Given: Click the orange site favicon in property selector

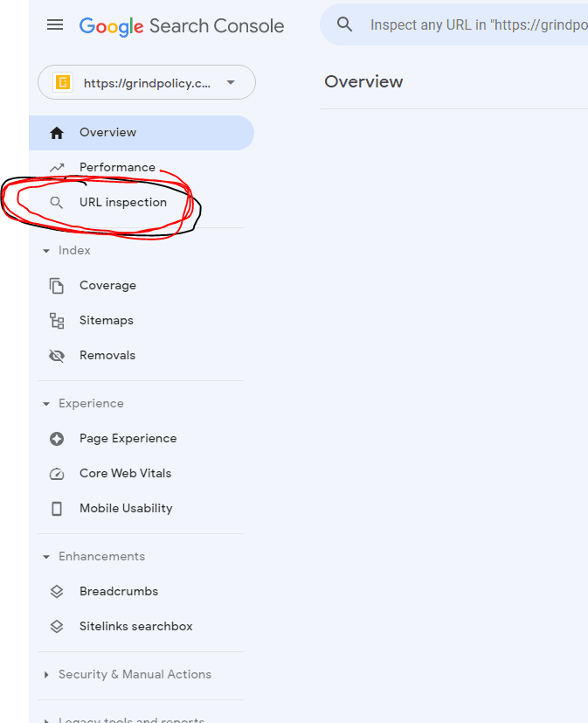Looking at the screenshot, I should 63,83.
